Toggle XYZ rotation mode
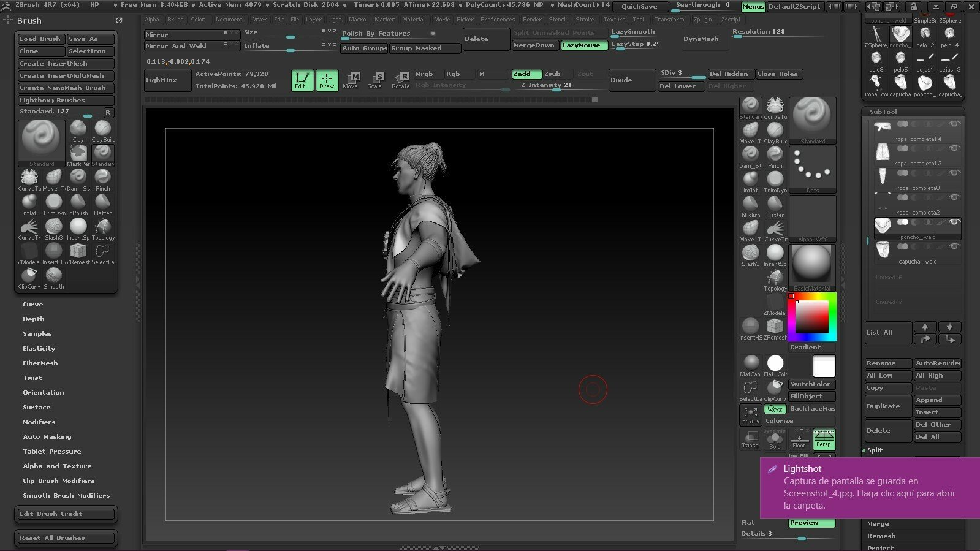Image resolution: width=980 pixels, height=551 pixels. click(x=775, y=409)
